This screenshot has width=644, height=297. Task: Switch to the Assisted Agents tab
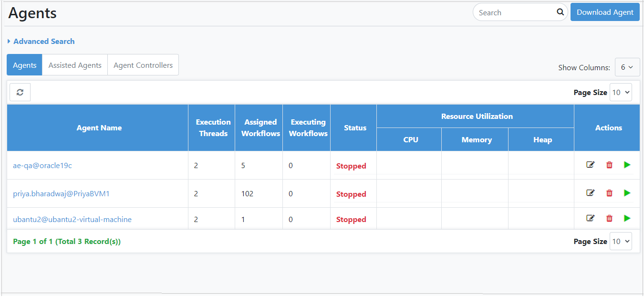pyautogui.click(x=75, y=65)
